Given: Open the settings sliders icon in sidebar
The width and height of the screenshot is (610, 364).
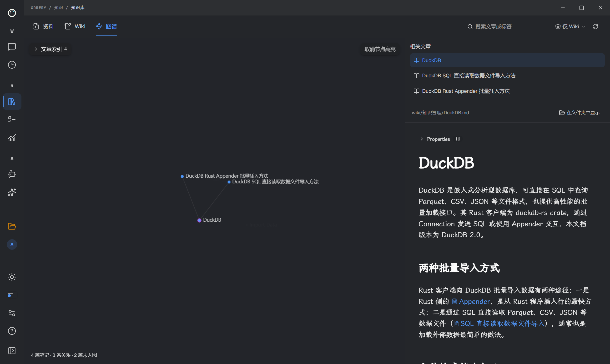Looking at the screenshot, I should click(12, 313).
